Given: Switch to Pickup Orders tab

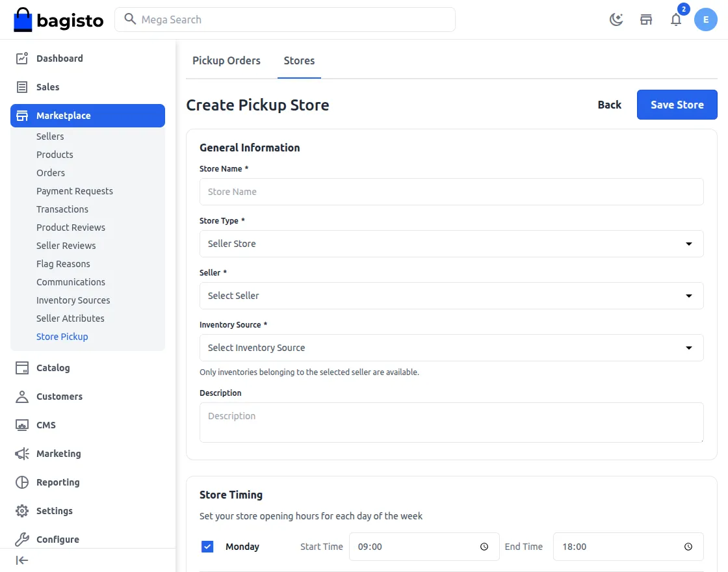Looking at the screenshot, I should coord(226,61).
